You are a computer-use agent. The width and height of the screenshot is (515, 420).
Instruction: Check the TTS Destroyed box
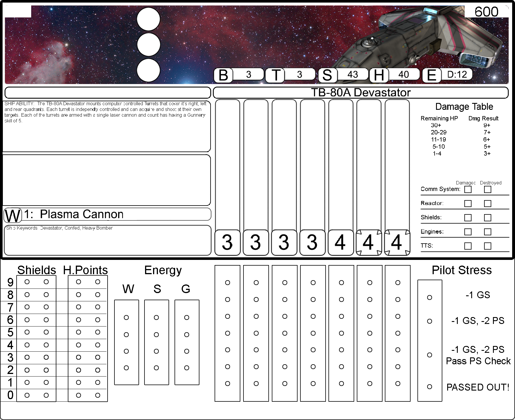point(488,246)
